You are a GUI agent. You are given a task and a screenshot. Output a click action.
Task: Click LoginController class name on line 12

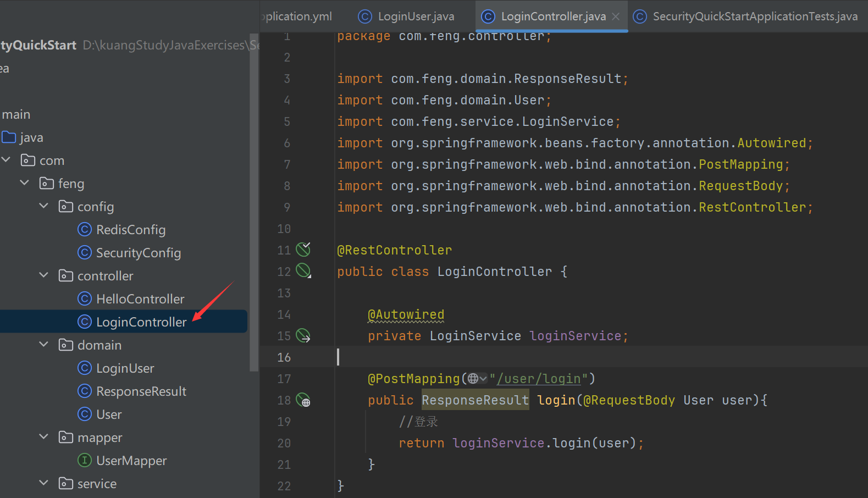pos(495,272)
